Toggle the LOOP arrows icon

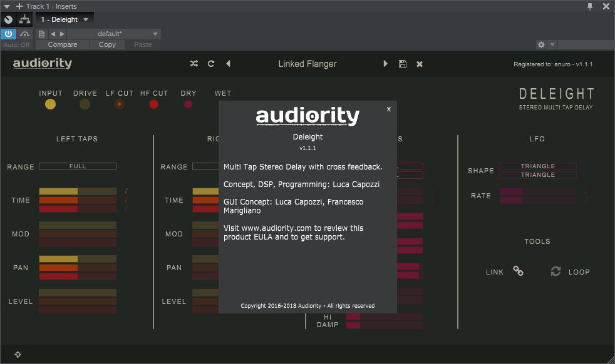(556, 271)
